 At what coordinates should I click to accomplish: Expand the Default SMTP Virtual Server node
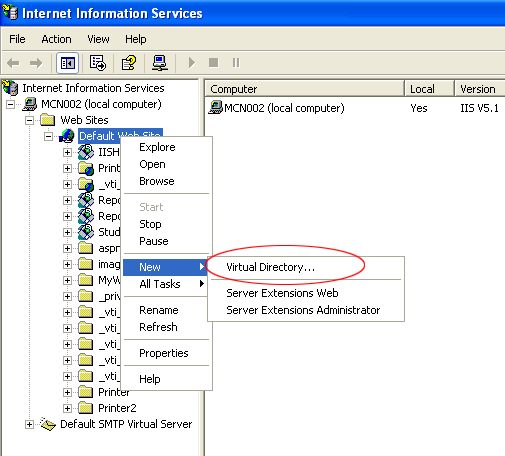[29, 424]
